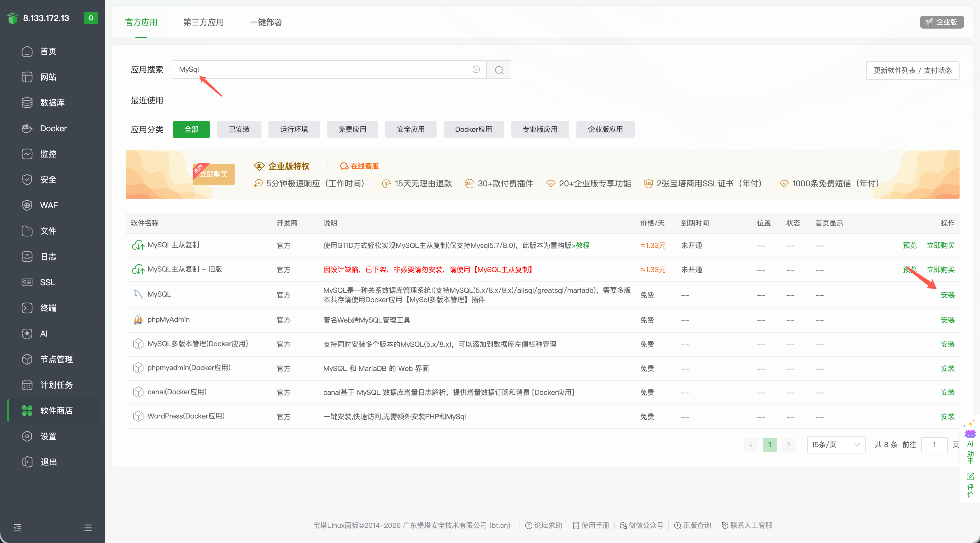Open the WAF sidebar icon
Image resolution: width=980 pixels, height=543 pixels.
27,205
